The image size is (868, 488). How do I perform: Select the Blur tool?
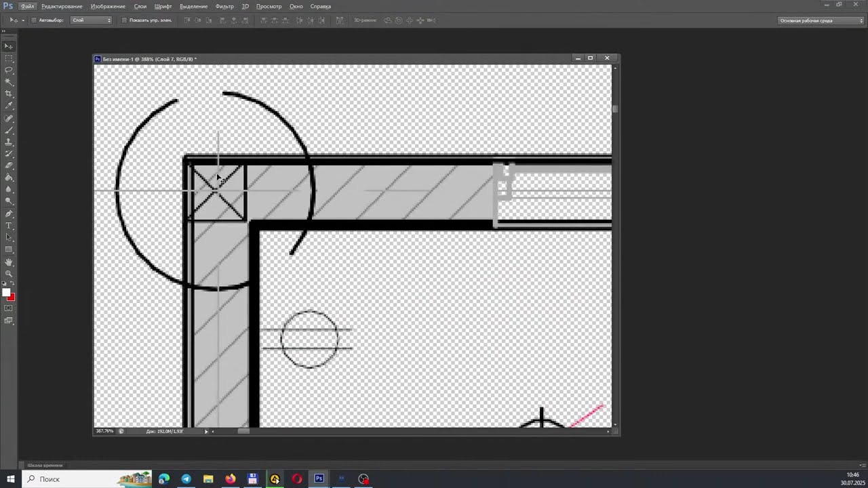(9, 189)
